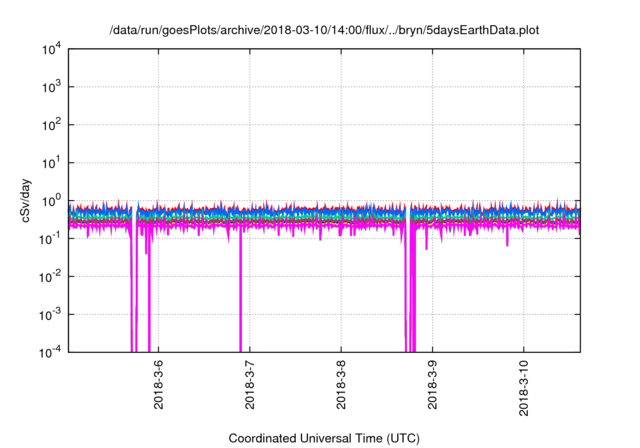Click the 2018-3-7 date label
Image resolution: width=640 pixels, height=448 pixels.
(x=249, y=384)
